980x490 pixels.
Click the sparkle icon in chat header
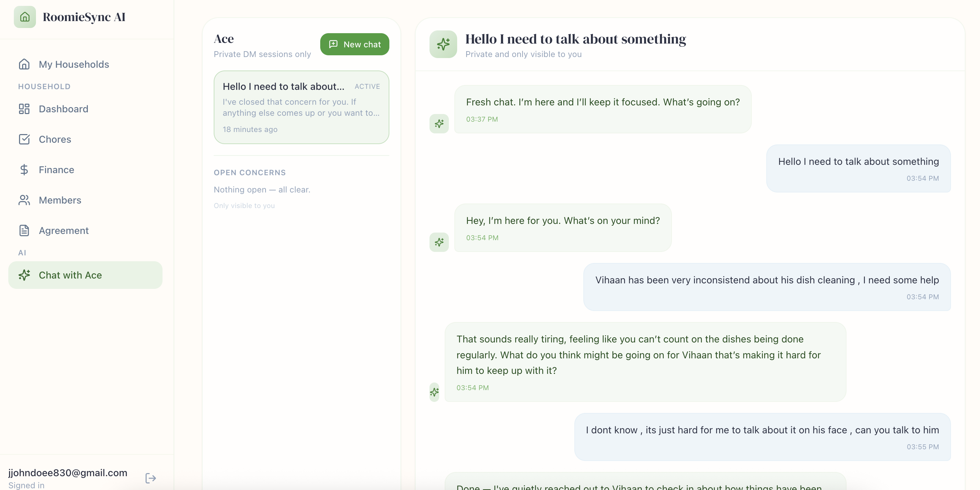443,45
